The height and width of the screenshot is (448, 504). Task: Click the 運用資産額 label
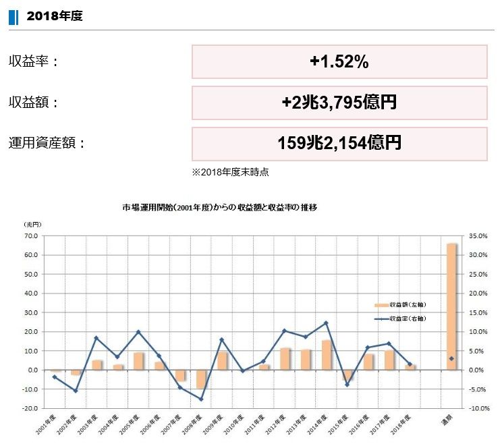(x=47, y=143)
